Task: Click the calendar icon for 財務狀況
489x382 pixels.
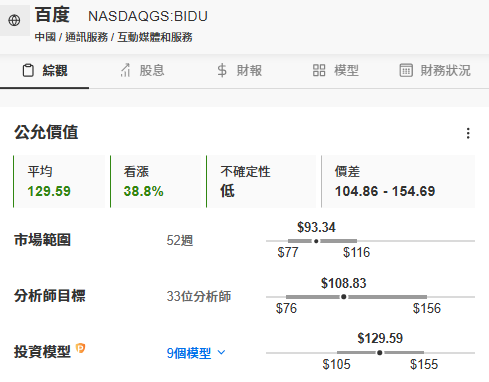Action: click(406, 70)
